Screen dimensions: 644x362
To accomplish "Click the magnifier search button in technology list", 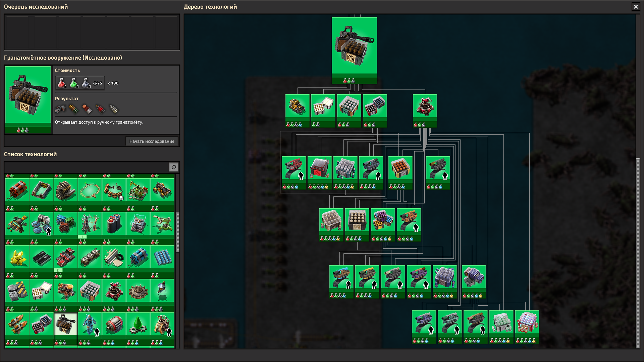I will 173,167.
